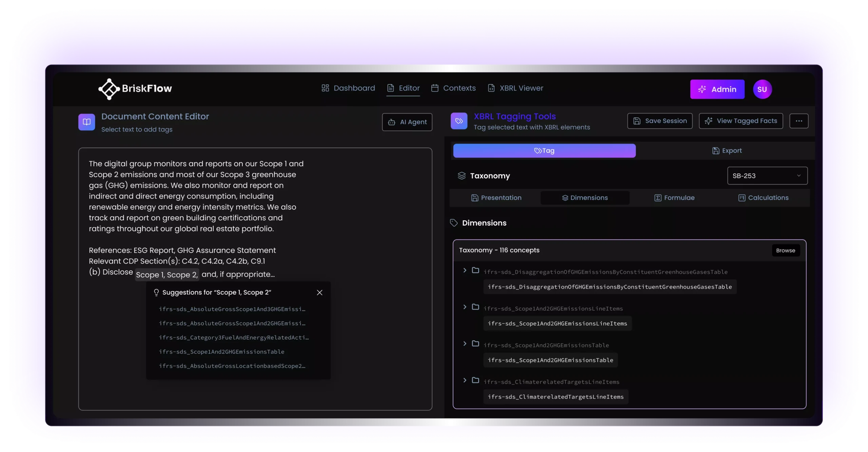Click the three-dots more options button
Screen dimensions: 868x452
point(798,121)
